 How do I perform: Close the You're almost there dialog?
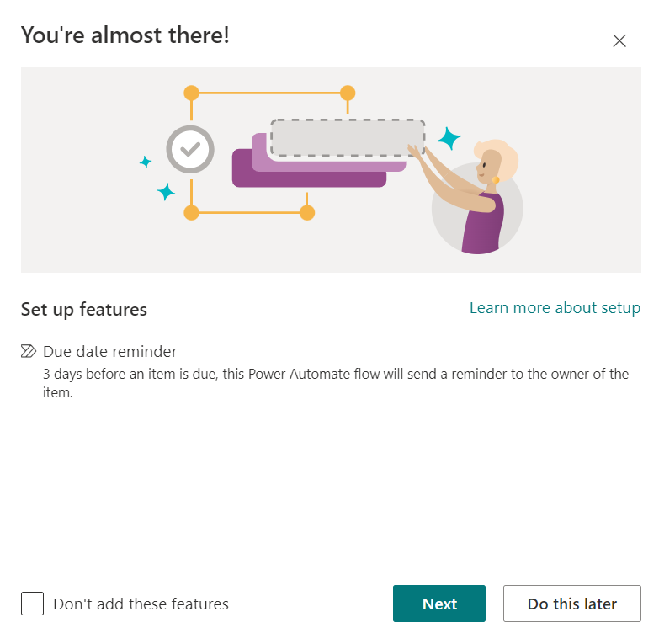(x=619, y=40)
